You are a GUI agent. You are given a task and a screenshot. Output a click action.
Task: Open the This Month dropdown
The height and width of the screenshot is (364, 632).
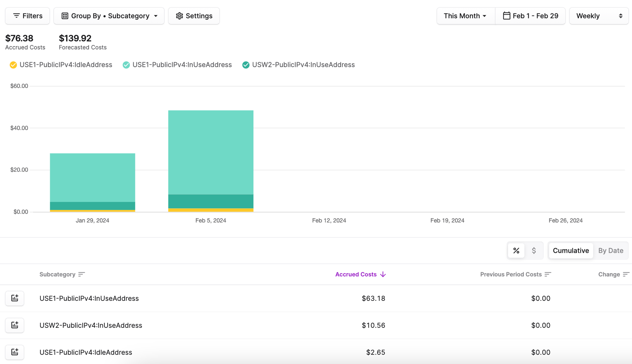tap(465, 15)
